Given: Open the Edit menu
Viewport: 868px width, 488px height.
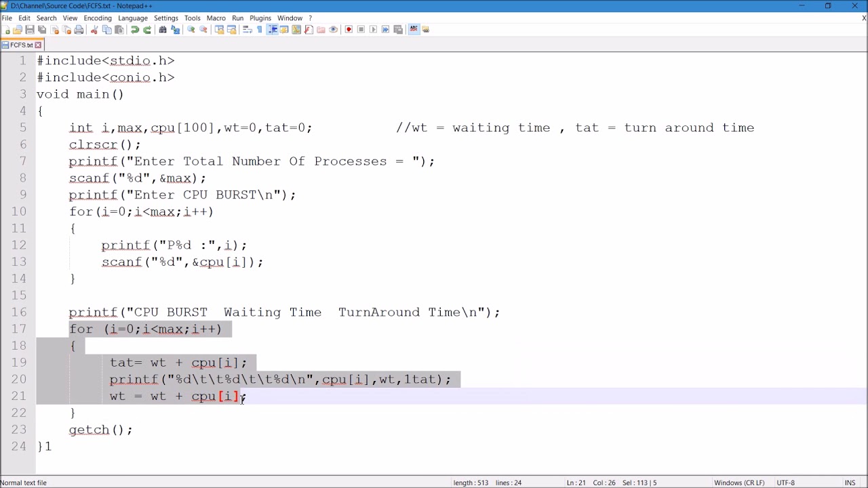Looking at the screenshot, I should pos(24,18).
